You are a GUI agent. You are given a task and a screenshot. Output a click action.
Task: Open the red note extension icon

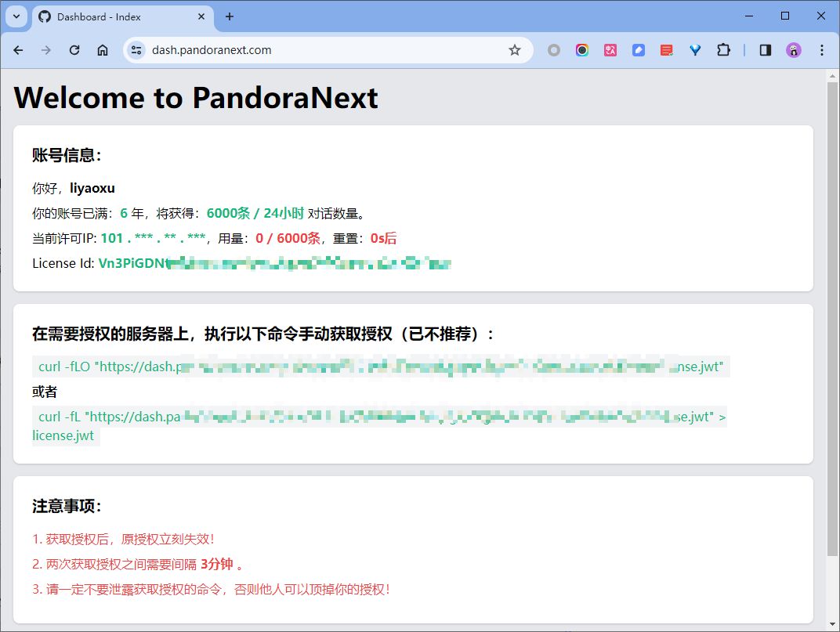[x=667, y=50]
